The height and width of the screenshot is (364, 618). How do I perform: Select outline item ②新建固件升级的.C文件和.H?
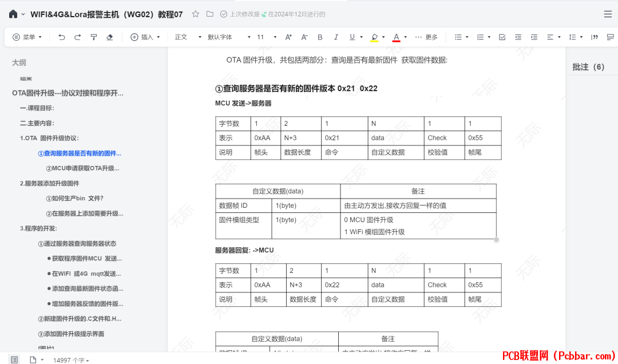coord(79,319)
